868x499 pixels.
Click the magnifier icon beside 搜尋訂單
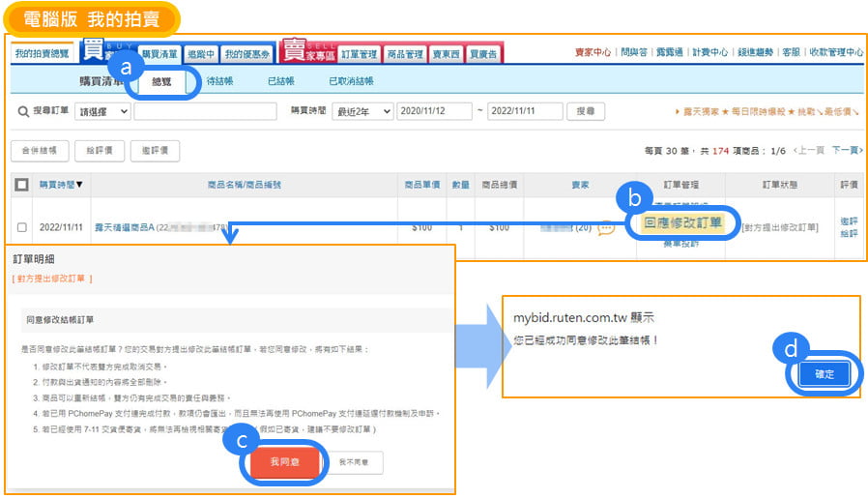tap(22, 111)
